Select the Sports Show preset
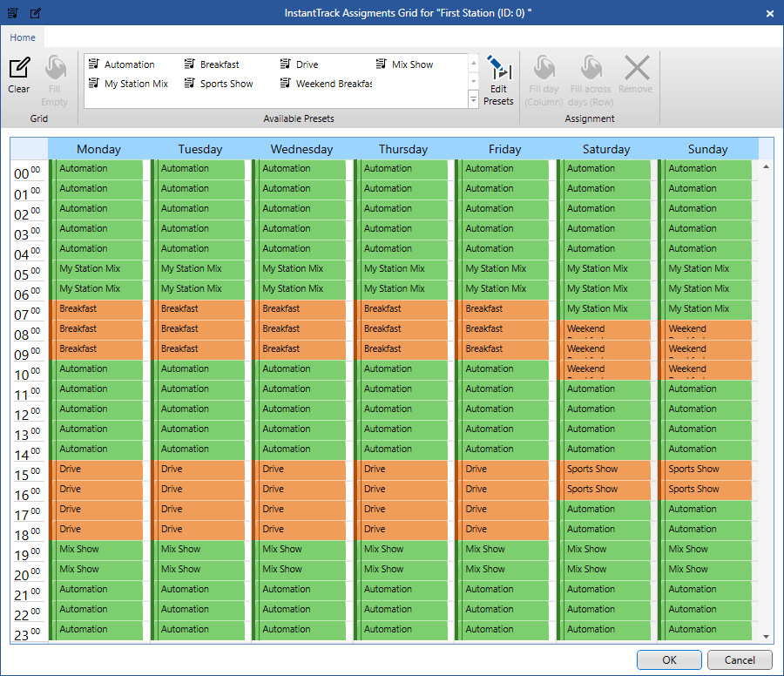This screenshot has width=784, height=676. [x=219, y=84]
